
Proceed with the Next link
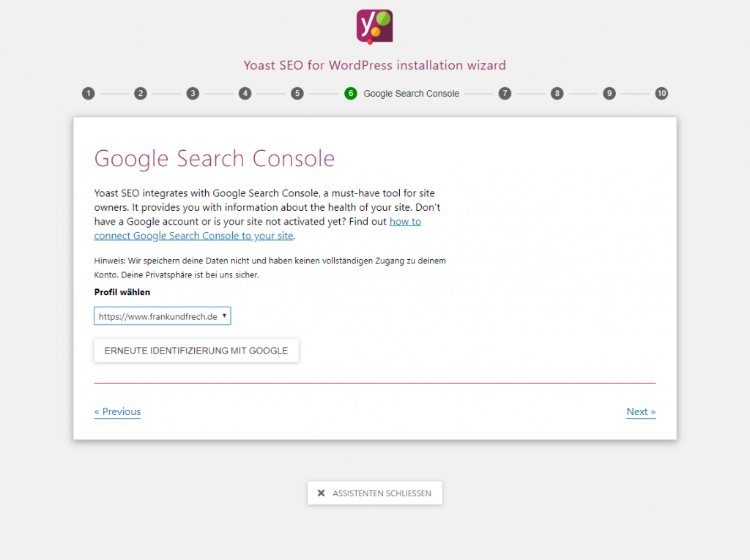(x=641, y=411)
